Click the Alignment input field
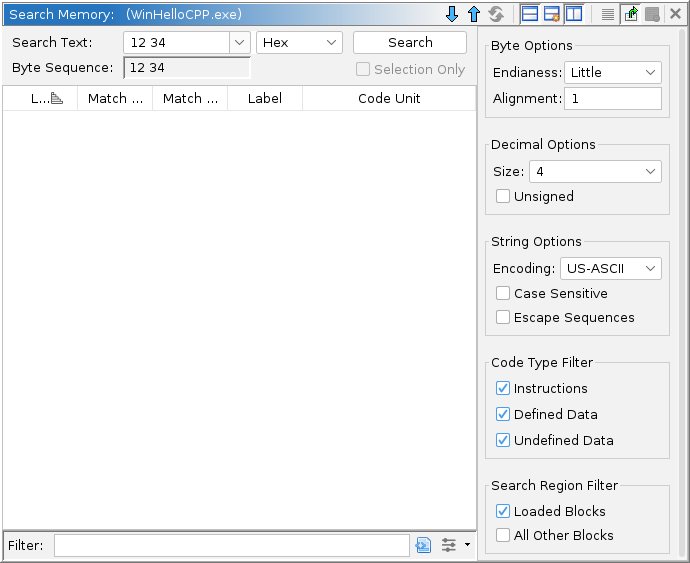 [x=612, y=99]
